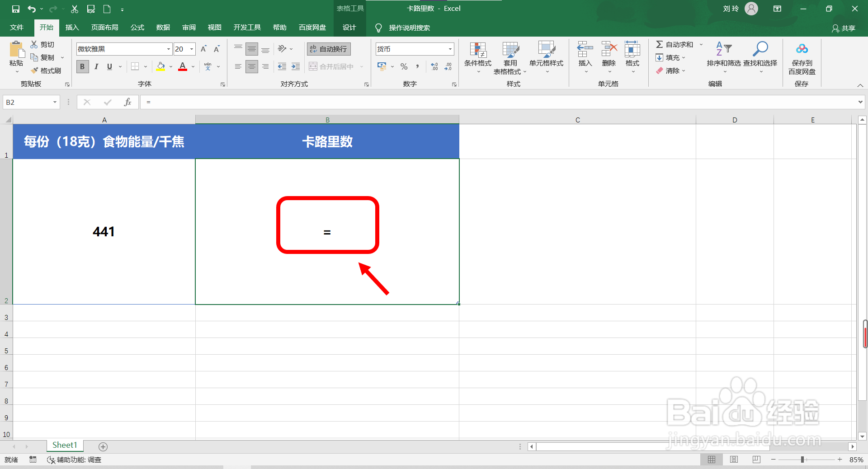The width and height of the screenshot is (868, 469).
Task: Open the Clear (清除) dropdown
Action: point(671,70)
